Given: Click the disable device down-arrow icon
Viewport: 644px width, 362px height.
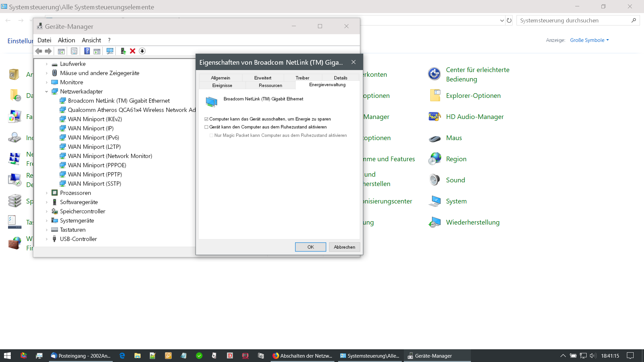Looking at the screenshot, I should point(142,51).
